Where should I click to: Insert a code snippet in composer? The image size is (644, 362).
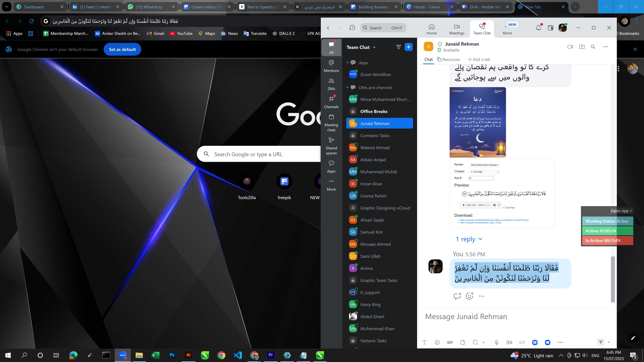pos(522,342)
